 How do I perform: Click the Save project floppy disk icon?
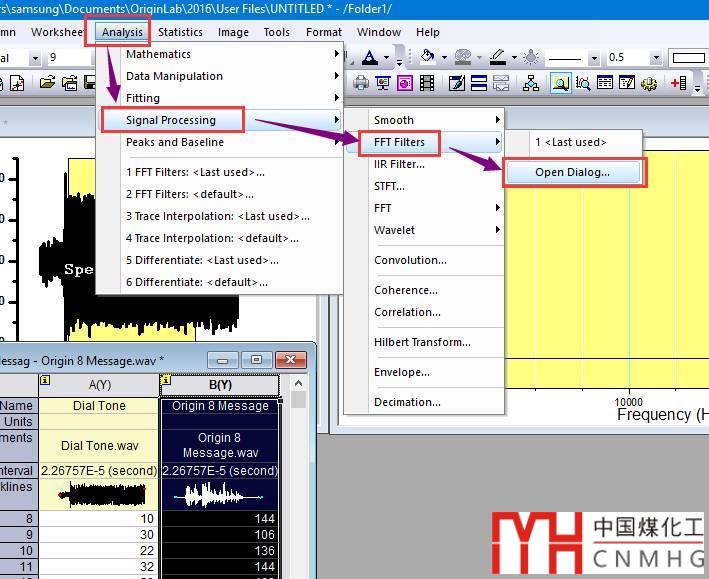(x=90, y=84)
